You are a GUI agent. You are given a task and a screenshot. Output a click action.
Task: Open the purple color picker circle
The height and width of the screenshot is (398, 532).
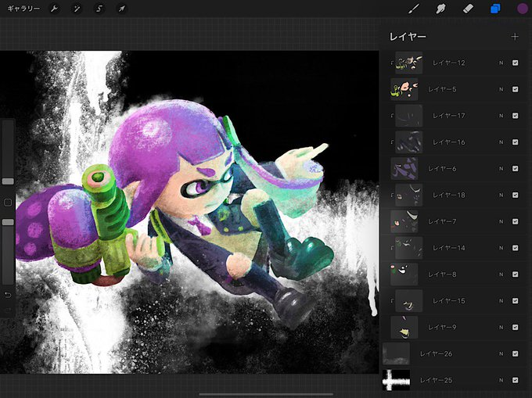pyautogui.click(x=523, y=9)
